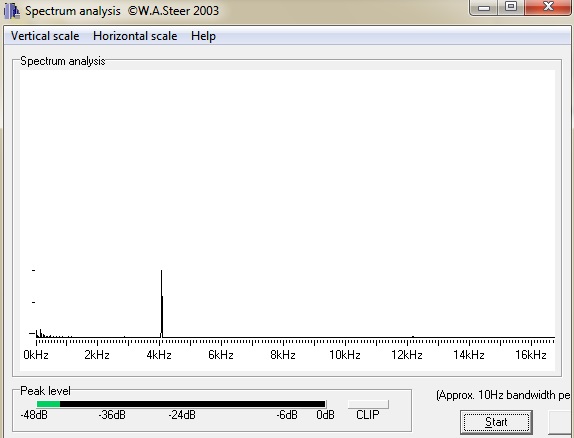Open the Horizontal scale menu

coord(135,36)
